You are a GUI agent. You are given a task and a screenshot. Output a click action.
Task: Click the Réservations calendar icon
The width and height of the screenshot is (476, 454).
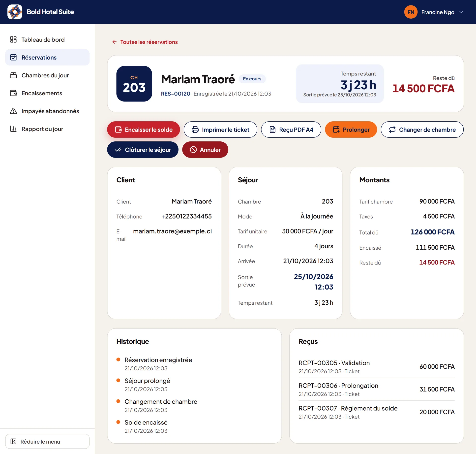(x=13, y=57)
